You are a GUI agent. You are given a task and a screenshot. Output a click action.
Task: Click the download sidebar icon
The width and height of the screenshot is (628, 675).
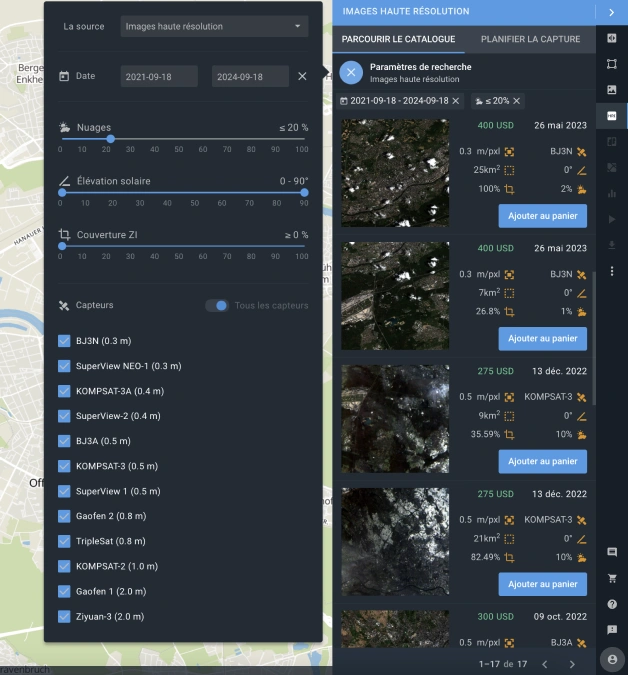(612, 245)
